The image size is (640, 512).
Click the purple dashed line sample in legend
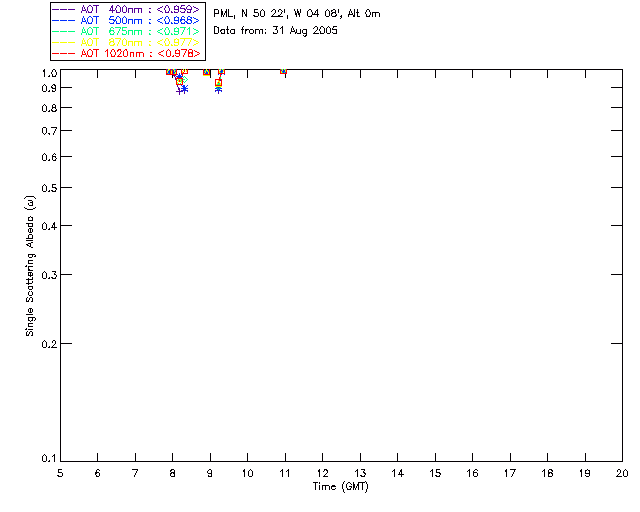point(64,9)
